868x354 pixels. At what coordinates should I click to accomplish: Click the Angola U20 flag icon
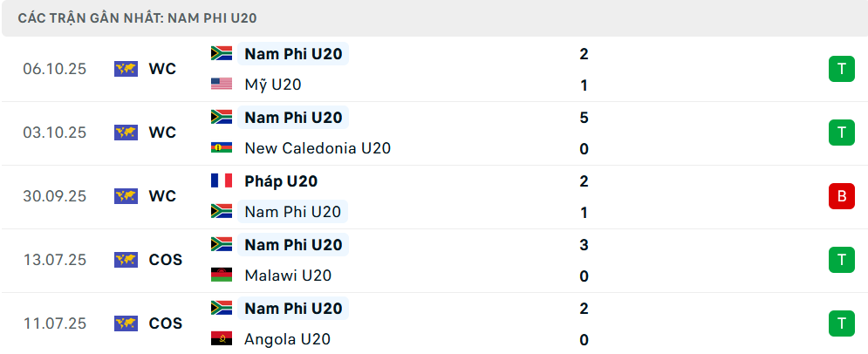tap(222, 339)
